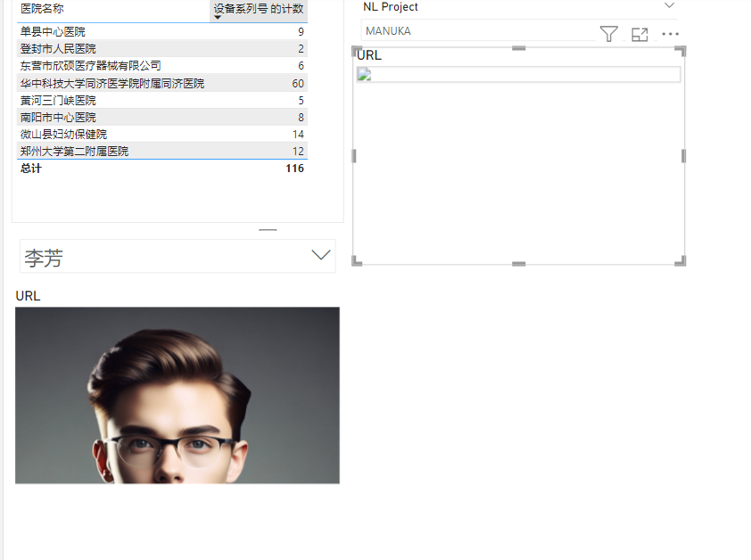Click the small handle above the 李芳 slicer

pyautogui.click(x=268, y=230)
